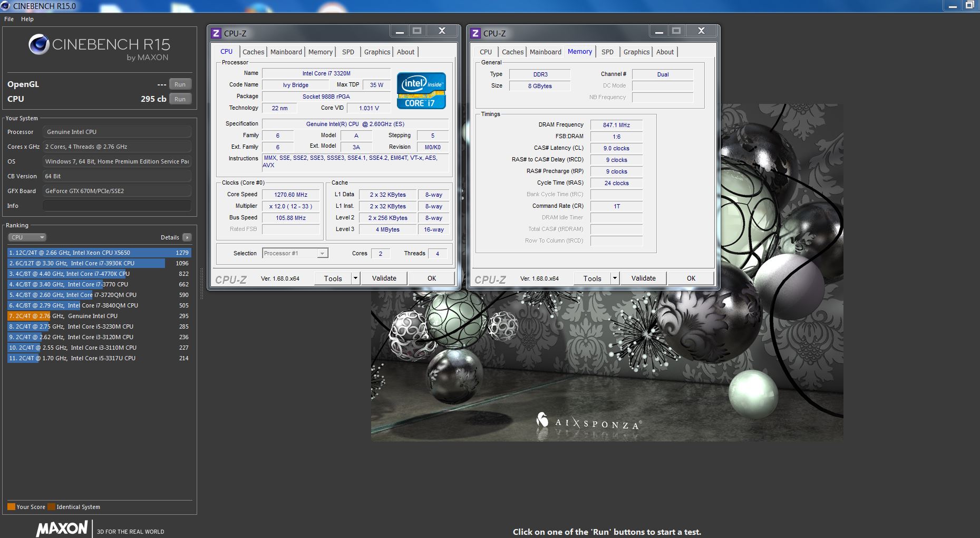The width and height of the screenshot is (980, 538).
Task: Click OK in left CPU-Z window
Action: pyautogui.click(x=432, y=278)
